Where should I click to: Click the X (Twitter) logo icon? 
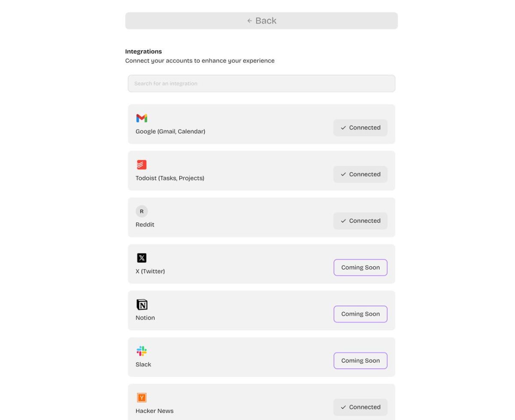(x=142, y=258)
